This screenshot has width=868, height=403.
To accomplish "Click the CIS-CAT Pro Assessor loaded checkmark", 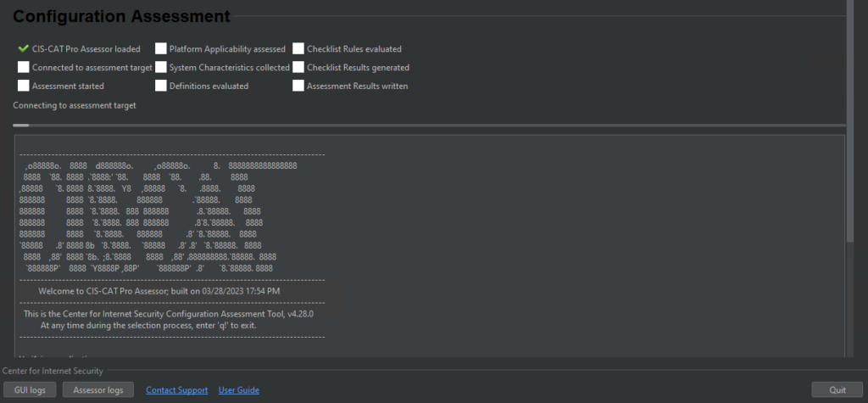I will (x=23, y=48).
